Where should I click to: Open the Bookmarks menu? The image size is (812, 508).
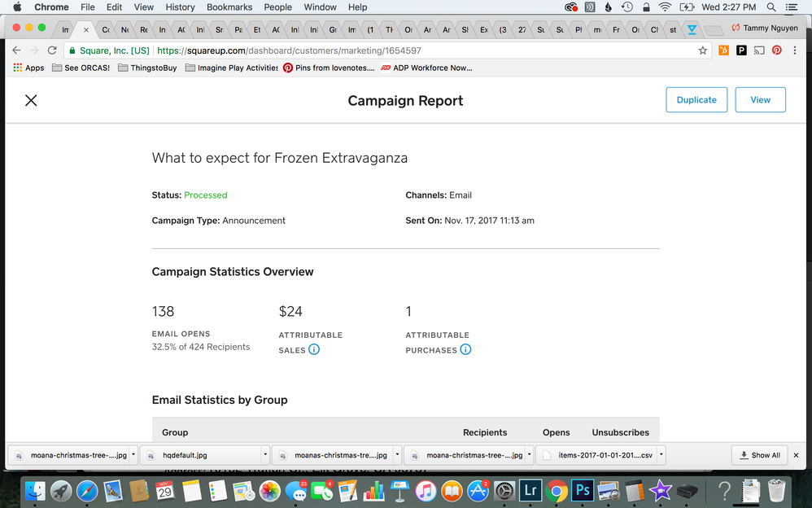229,7
